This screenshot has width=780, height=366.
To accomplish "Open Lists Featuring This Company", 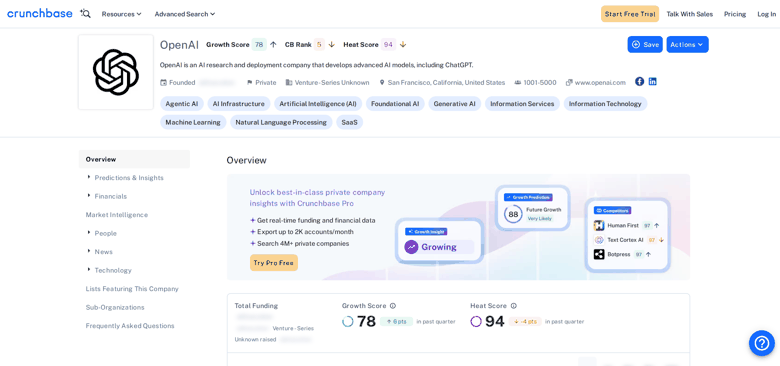I will pos(132,288).
